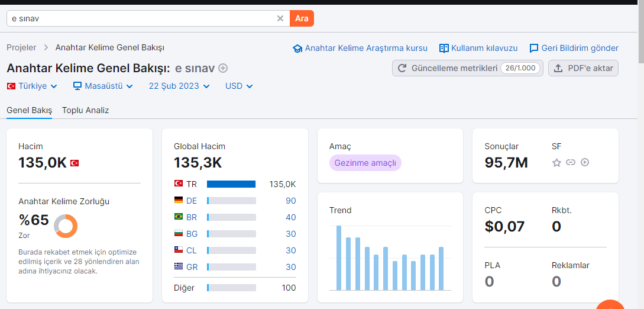This screenshot has width=644, height=309.
Task: Click the %65 difficulty value
Action: [34, 220]
